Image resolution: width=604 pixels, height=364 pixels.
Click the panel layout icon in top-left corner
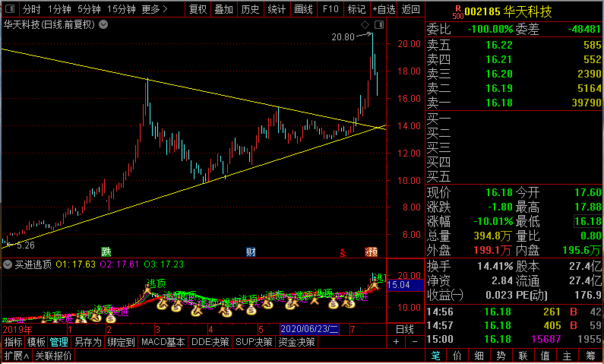pos(10,8)
